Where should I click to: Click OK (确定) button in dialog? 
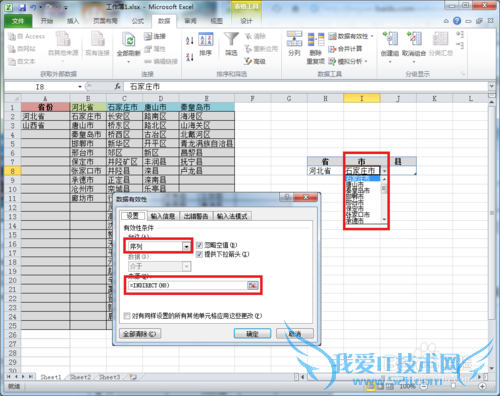[252, 334]
